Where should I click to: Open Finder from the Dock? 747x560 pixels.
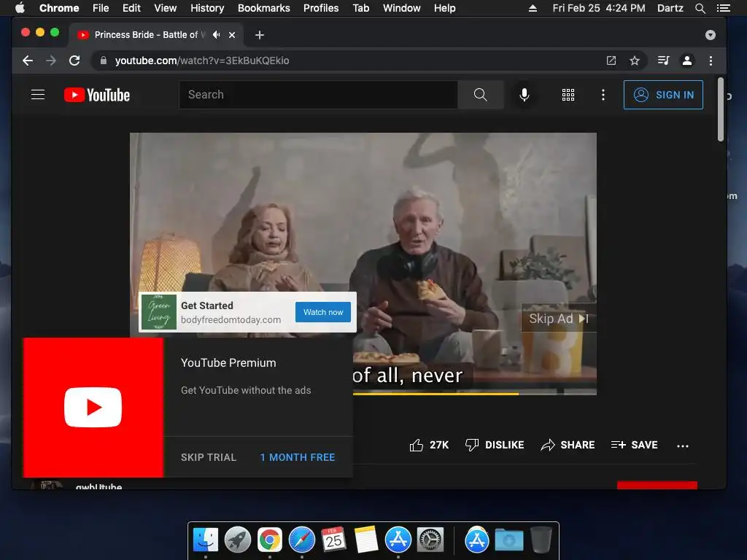[206, 540]
